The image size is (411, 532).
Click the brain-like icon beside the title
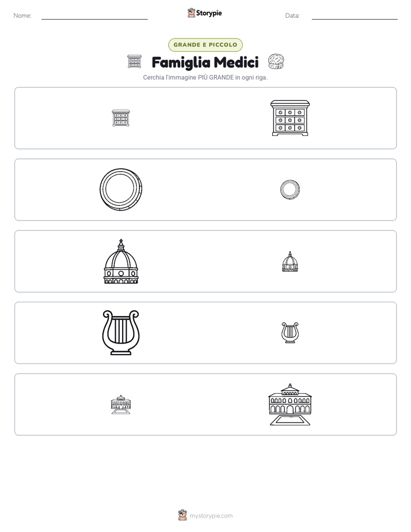tap(276, 62)
